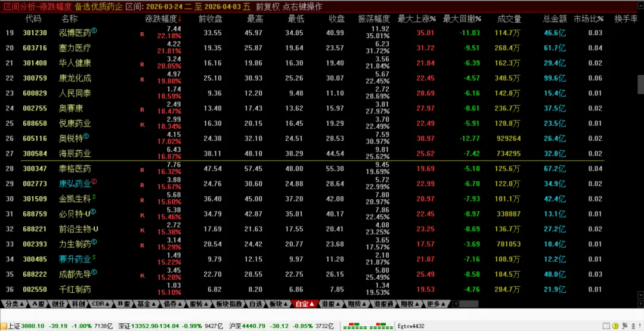644x331 pixels.
Task: Sort by the 成交量 column header
Action: click(509, 19)
